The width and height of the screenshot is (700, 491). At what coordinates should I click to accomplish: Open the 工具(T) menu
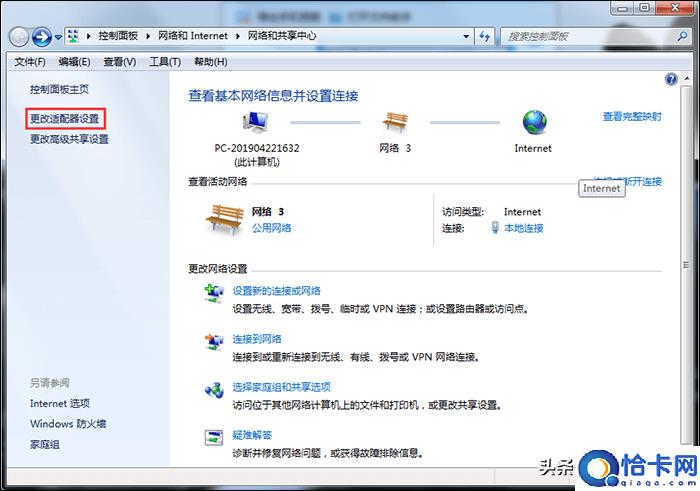coord(165,62)
